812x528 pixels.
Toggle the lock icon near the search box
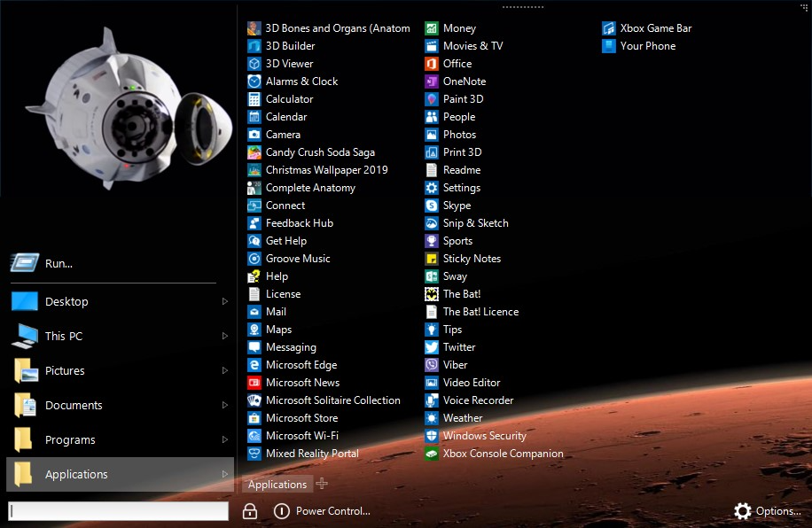(x=249, y=511)
